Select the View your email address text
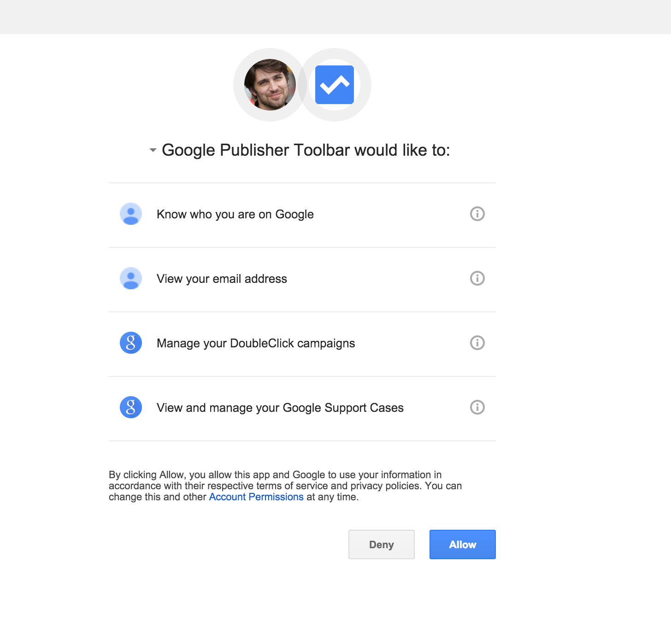The width and height of the screenshot is (671, 644). click(222, 279)
